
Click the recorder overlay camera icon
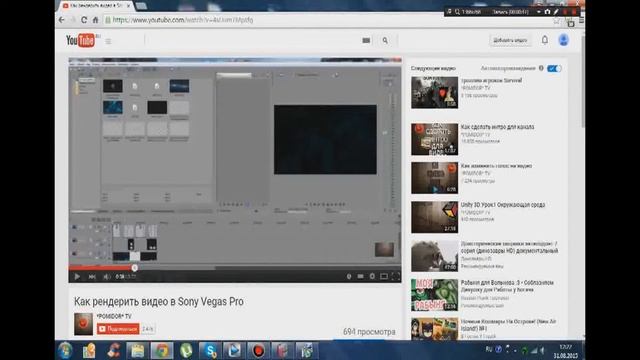(x=547, y=12)
